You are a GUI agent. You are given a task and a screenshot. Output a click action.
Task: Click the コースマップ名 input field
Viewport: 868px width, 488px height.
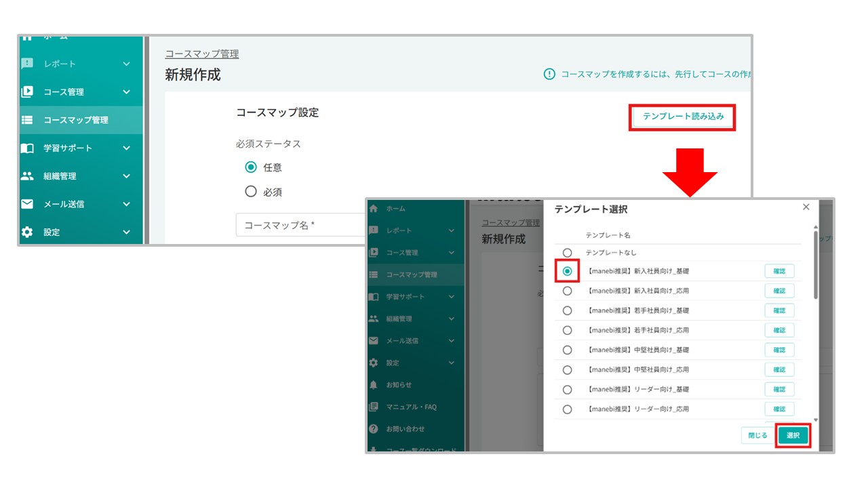(302, 225)
